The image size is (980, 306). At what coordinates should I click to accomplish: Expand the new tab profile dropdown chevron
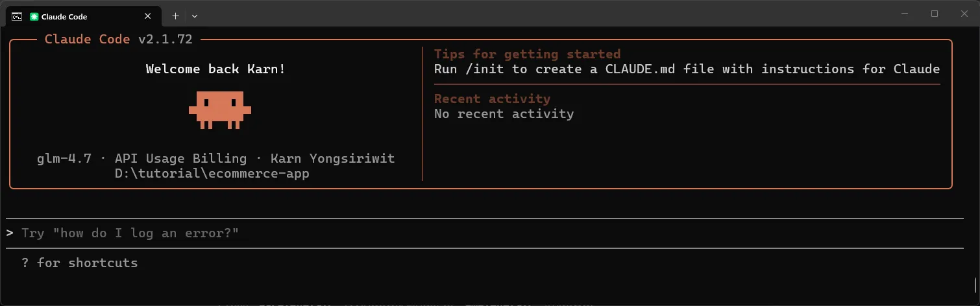click(195, 16)
